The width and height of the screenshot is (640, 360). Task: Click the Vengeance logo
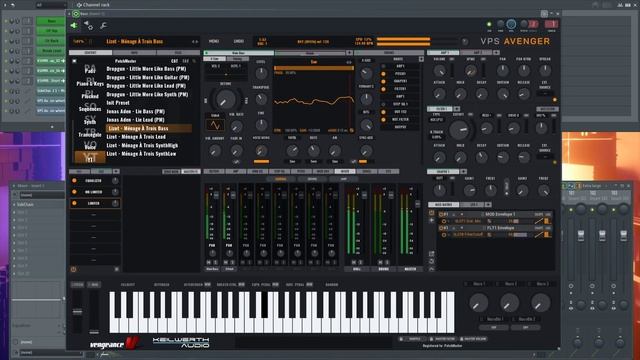coord(115,343)
